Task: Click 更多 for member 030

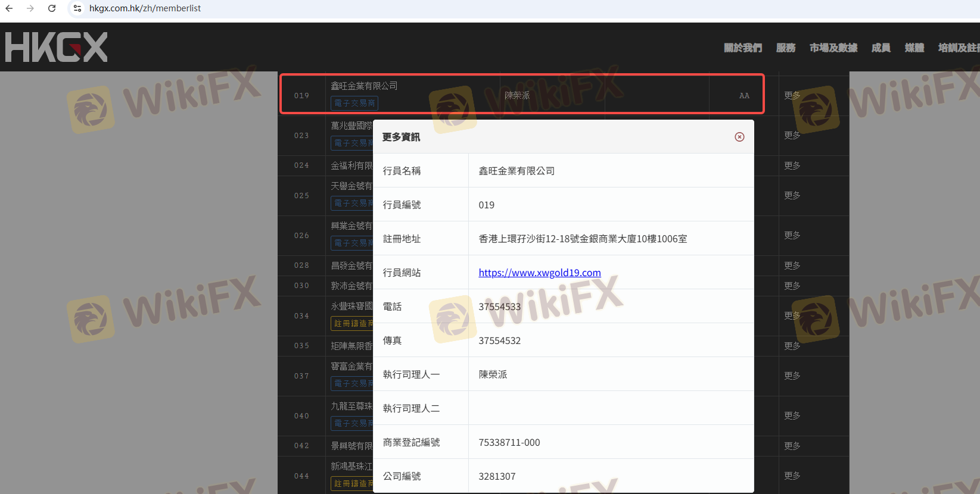Action: tap(792, 286)
